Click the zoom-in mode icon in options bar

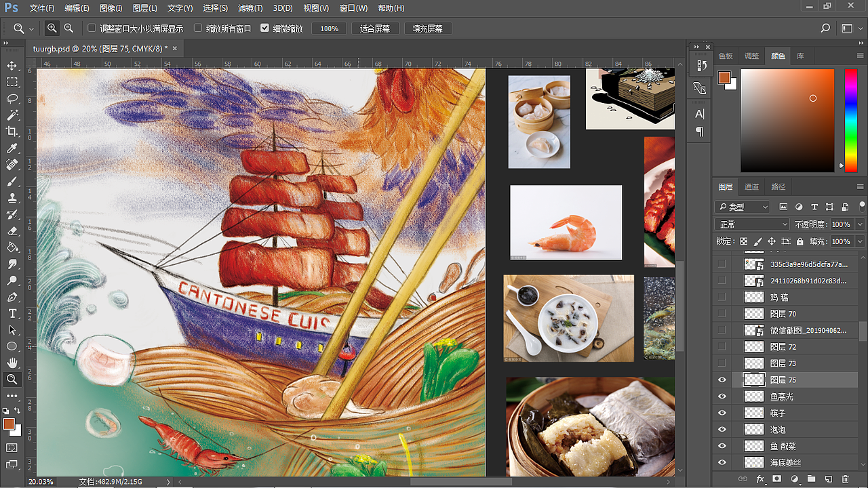click(52, 28)
